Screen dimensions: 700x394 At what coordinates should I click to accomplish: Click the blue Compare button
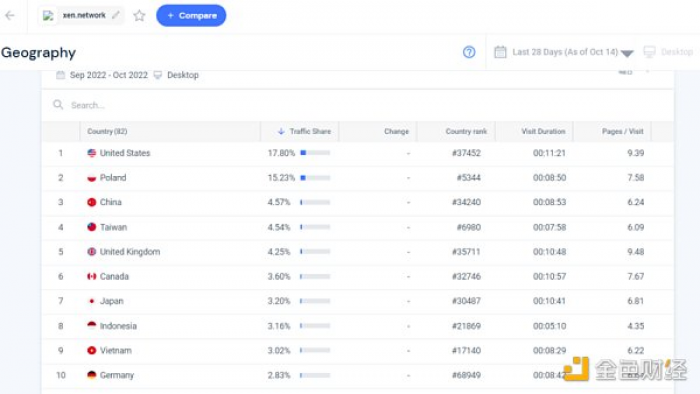click(x=191, y=16)
